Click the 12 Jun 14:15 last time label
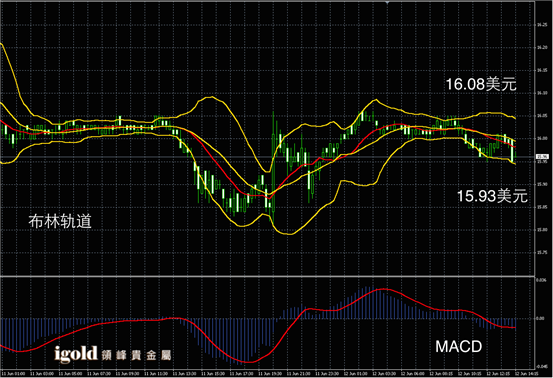The image size is (553, 378). point(527,373)
